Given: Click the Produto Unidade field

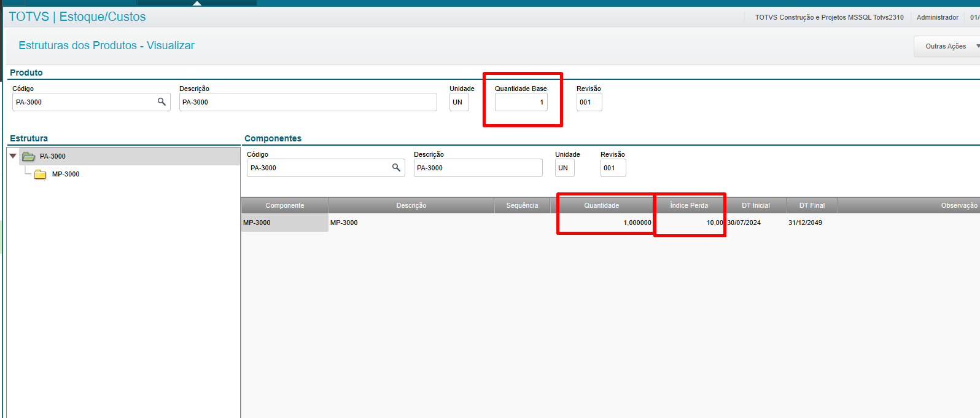Looking at the screenshot, I should (x=459, y=102).
